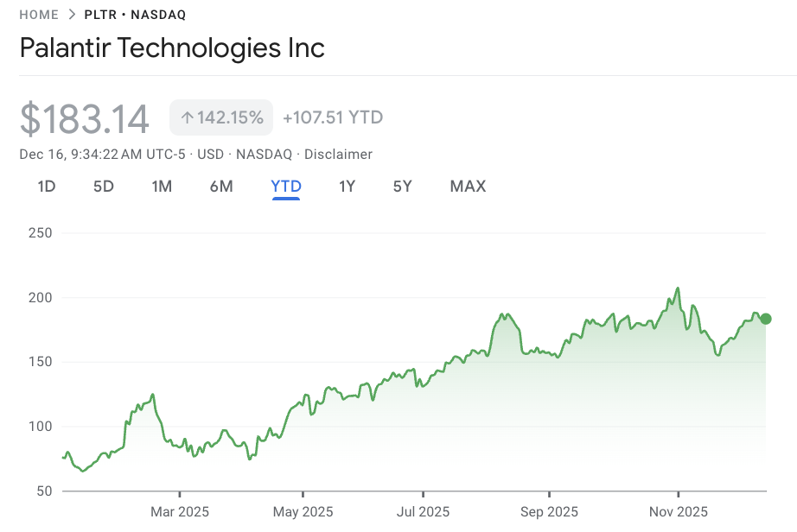The image size is (797, 532).
Task: Open the PLTR • NASDAQ breadcrumb
Action: (135, 15)
